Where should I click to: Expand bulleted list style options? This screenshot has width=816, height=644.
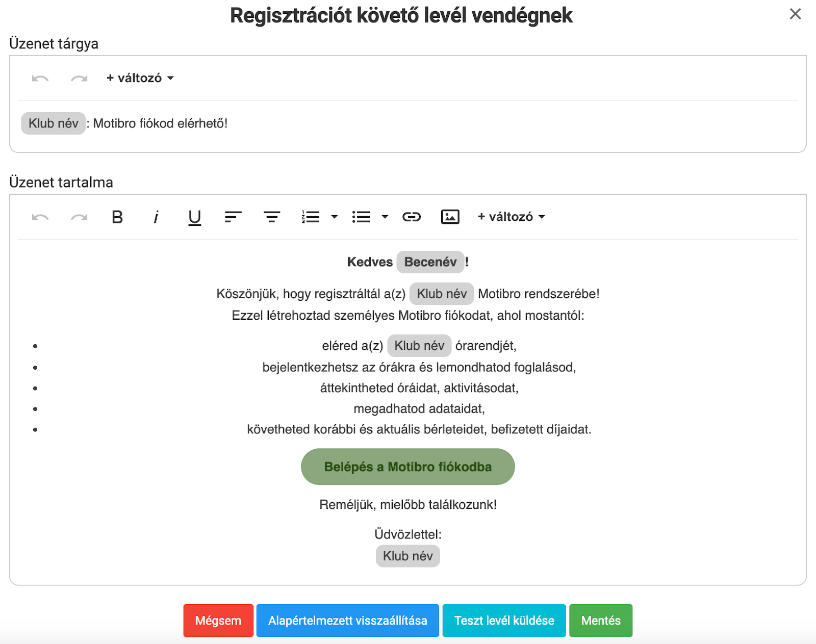tap(385, 217)
